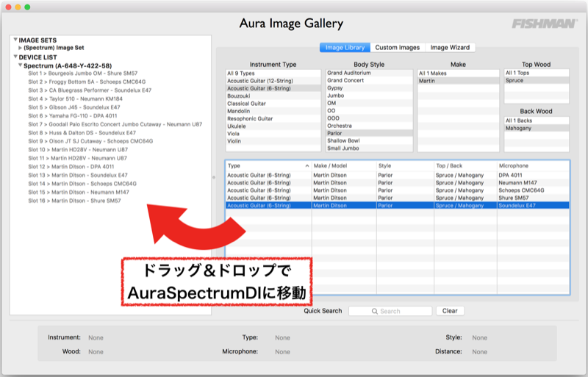Select Slot 10 Martin HD28V
This screenshot has width=588, height=377.
78,150
